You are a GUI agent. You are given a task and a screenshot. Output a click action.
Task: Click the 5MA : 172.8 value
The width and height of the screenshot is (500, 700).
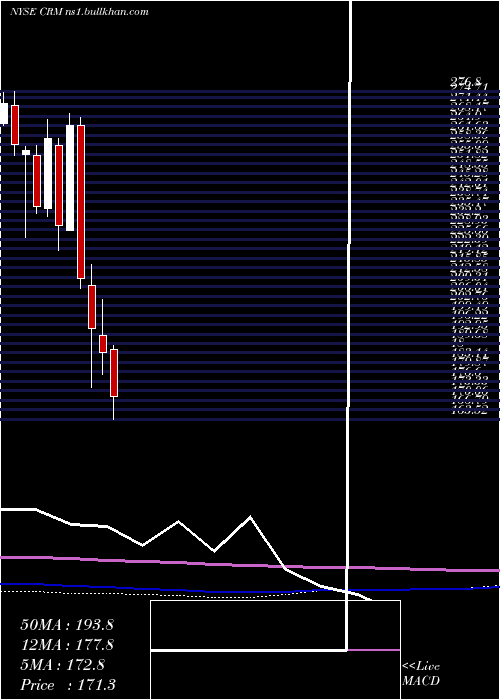point(62,665)
